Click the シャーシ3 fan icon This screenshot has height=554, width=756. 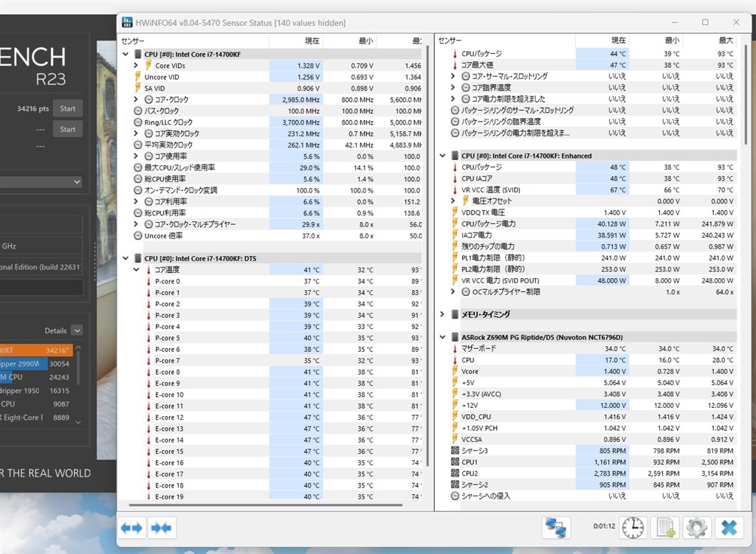coord(455,451)
